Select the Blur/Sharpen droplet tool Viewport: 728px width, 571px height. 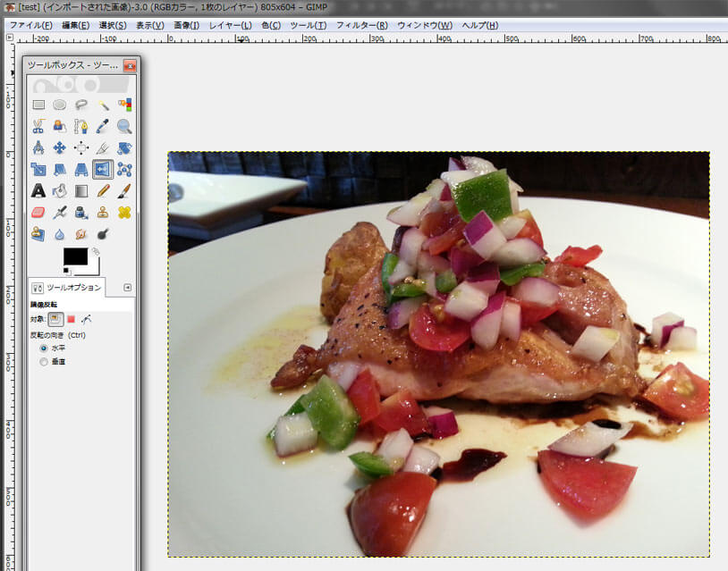click(59, 234)
